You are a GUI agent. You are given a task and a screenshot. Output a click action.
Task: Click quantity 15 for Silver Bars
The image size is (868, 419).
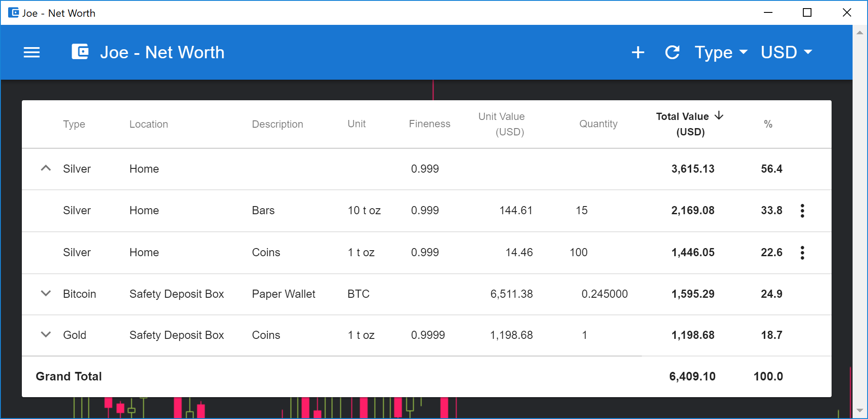[581, 210]
